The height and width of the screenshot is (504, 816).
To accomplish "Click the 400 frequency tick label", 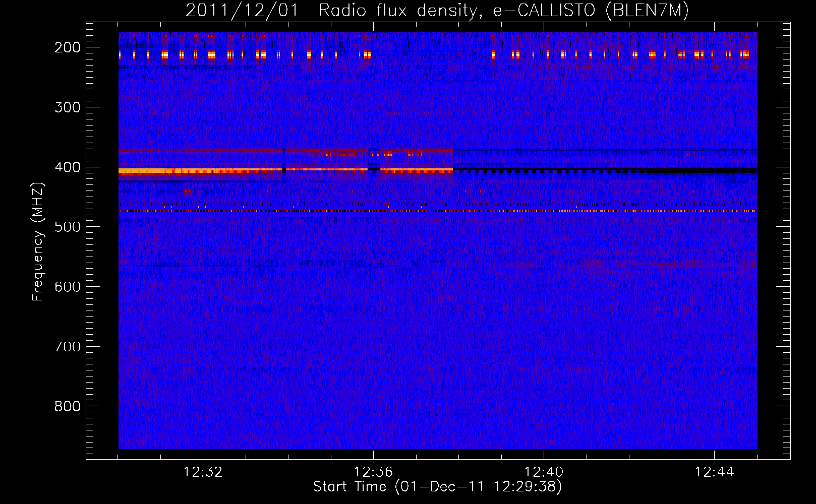I will coord(68,167).
